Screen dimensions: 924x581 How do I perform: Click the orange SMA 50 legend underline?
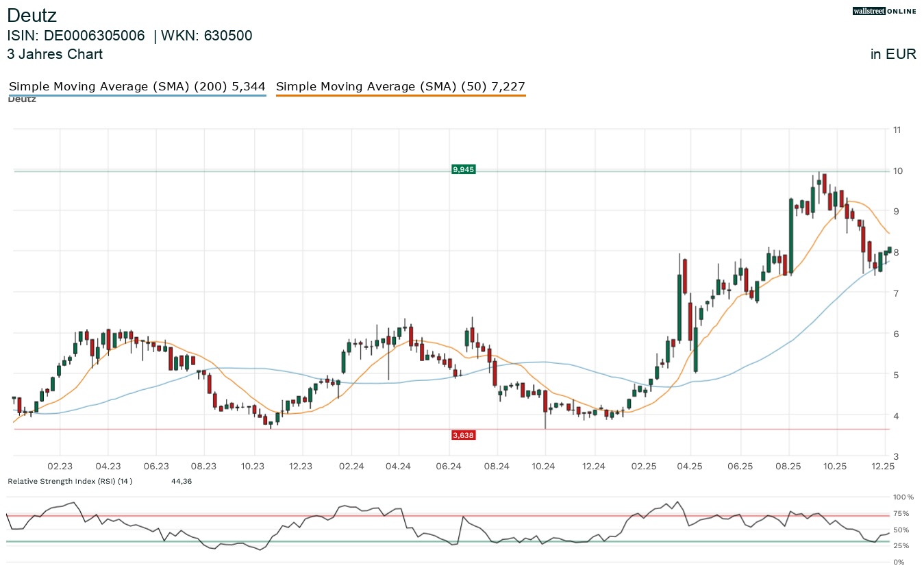[x=400, y=95]
